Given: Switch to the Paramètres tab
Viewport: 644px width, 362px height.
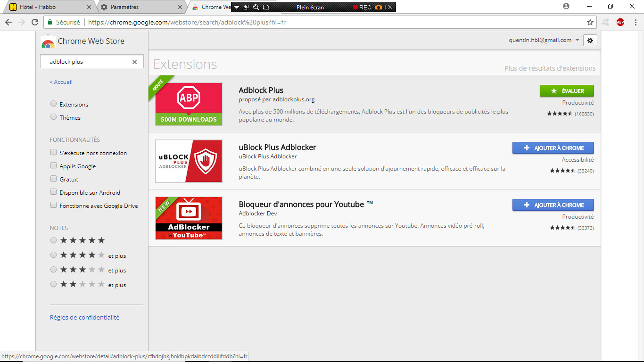Looking at the screenshot, I should pyautogui.click(x=141, y=7).
